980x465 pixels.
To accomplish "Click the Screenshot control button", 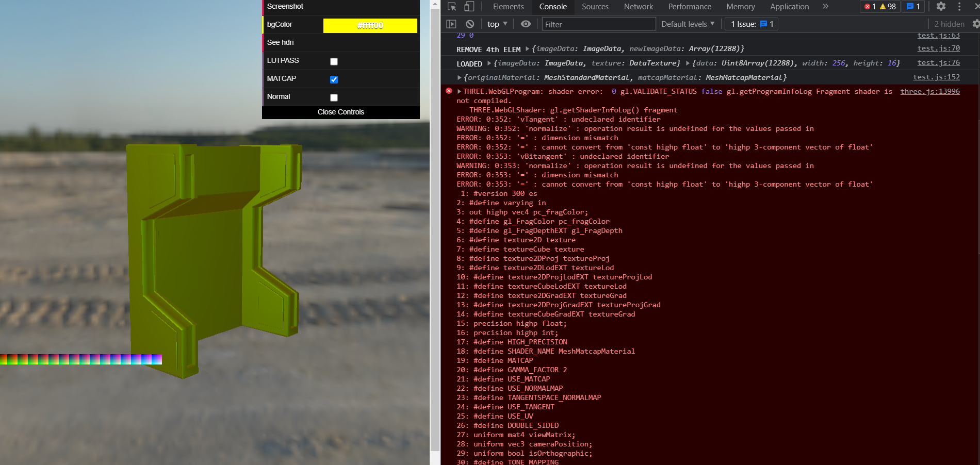I will [341, 7].
